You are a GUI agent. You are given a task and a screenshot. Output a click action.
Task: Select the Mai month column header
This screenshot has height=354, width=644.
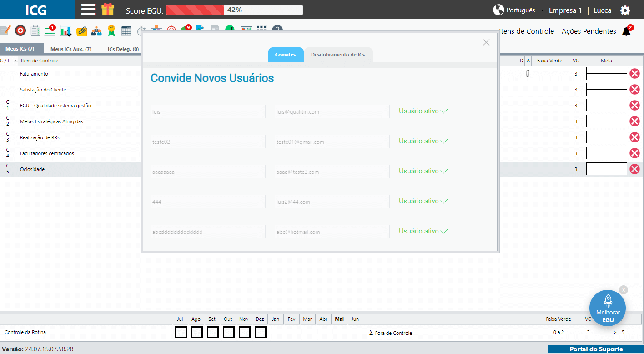pos(339,319)
